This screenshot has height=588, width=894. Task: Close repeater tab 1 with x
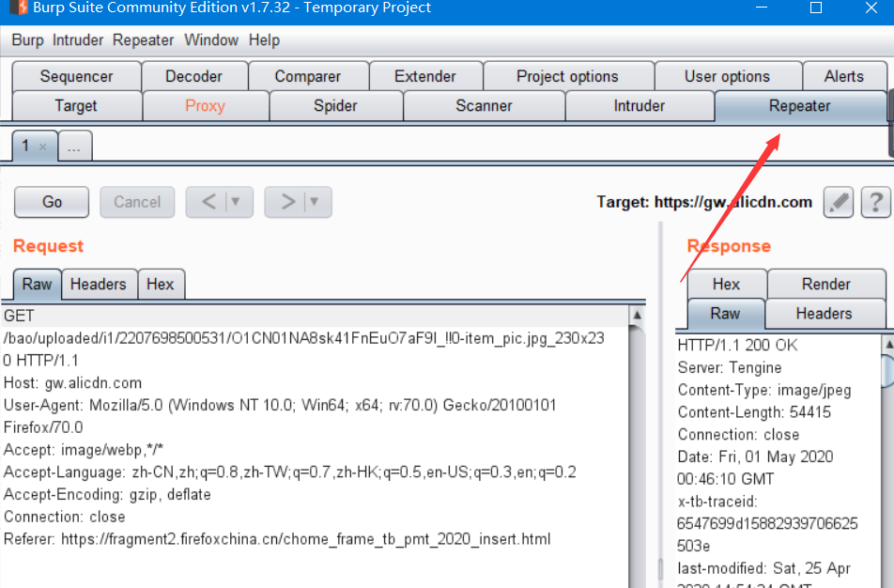43,147
